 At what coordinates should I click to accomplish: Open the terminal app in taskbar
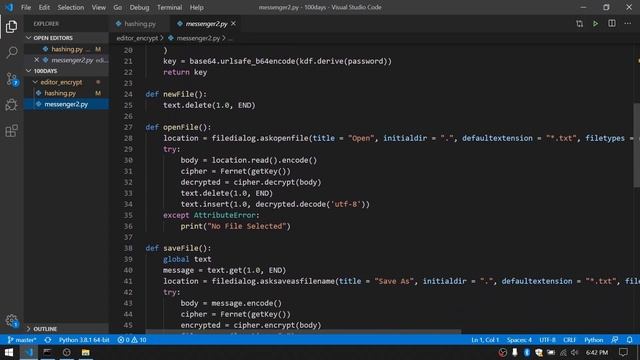tap(47, 352)
